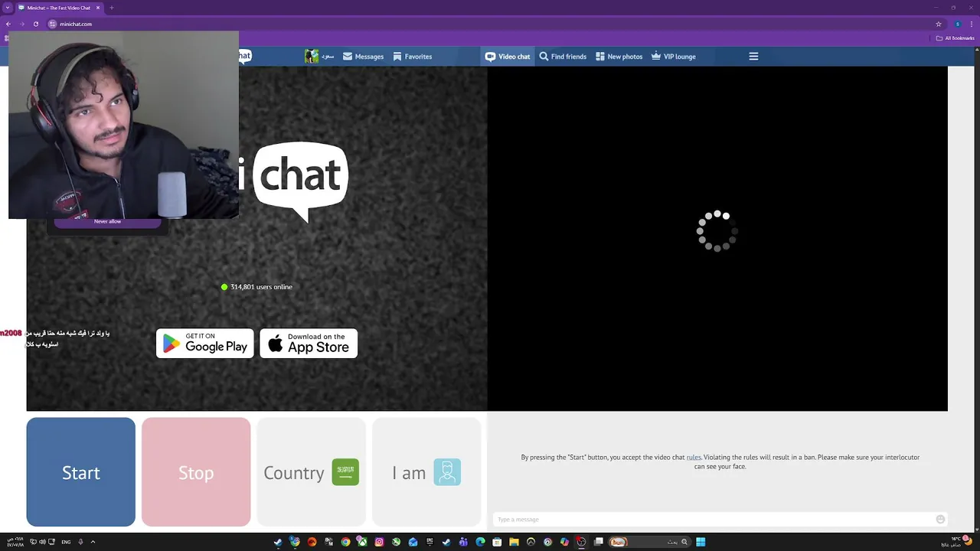Click the browser reload button
The width and height of the screenshot is (980, 551).
[x=35, y=24]
